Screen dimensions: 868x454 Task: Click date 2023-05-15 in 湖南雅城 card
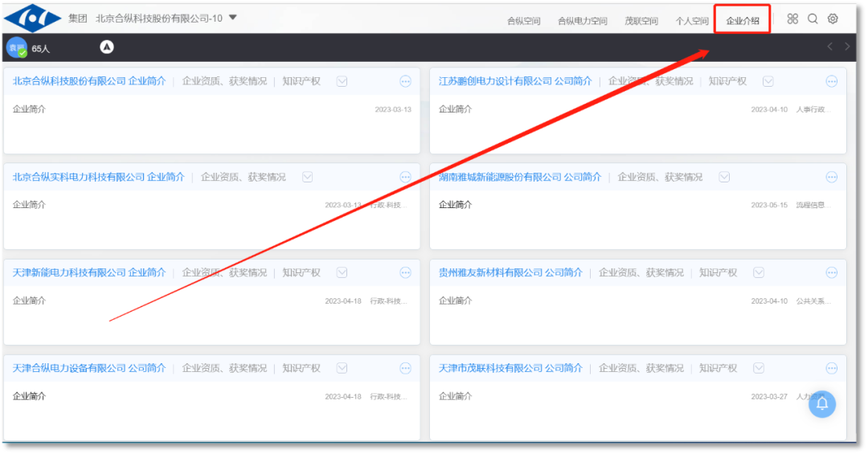coord(769,205)
